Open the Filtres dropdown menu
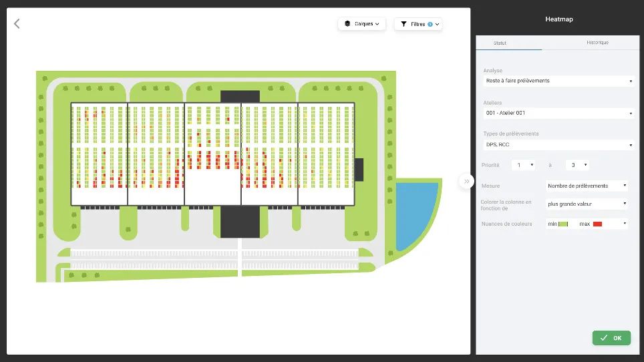Viewport: 644px width, 362px height. pyautogui.click(x=418, y=24)
